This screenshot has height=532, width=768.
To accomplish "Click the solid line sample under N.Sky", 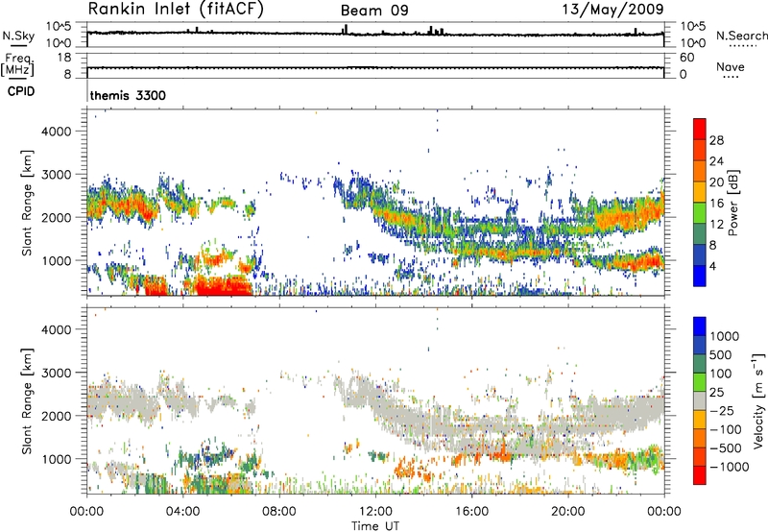I will pos(18,45).
